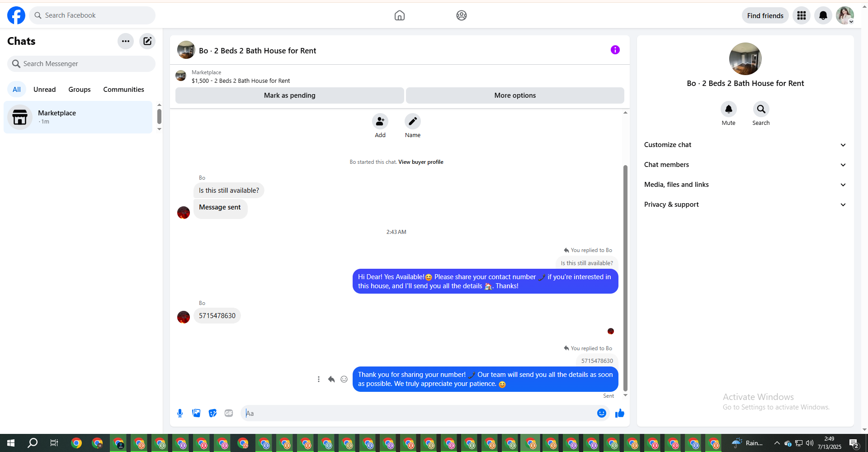The height and width of the screenshot is (452, 868).
Task: Click the 'Is this still available?' message bubble
Action: [229, 190]
